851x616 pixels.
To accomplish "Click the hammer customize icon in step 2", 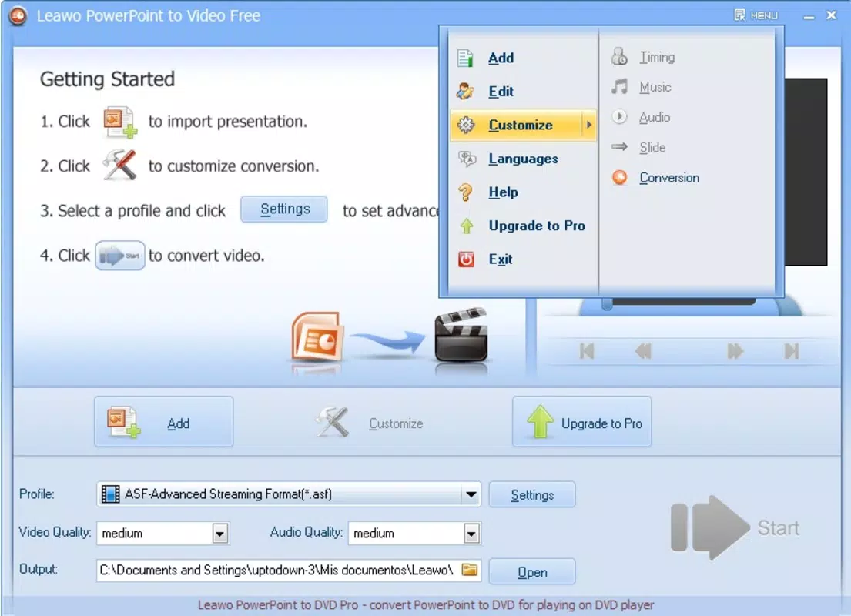I will pos(120,165).
